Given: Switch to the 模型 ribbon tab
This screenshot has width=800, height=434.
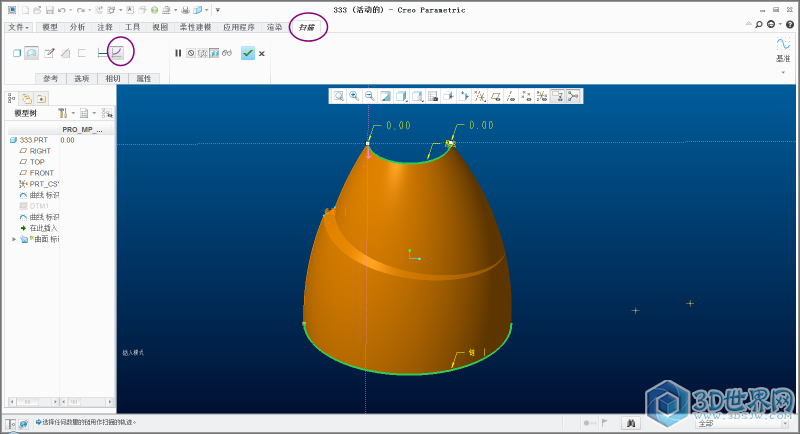Looking at the screenshot, I should coord(50,27).
